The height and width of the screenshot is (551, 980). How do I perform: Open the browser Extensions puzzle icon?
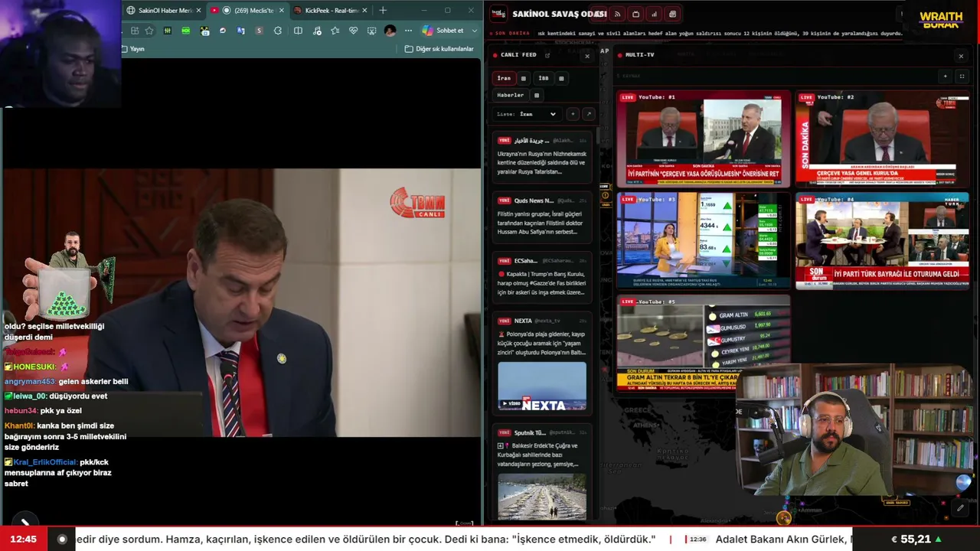tap(278, 31)
